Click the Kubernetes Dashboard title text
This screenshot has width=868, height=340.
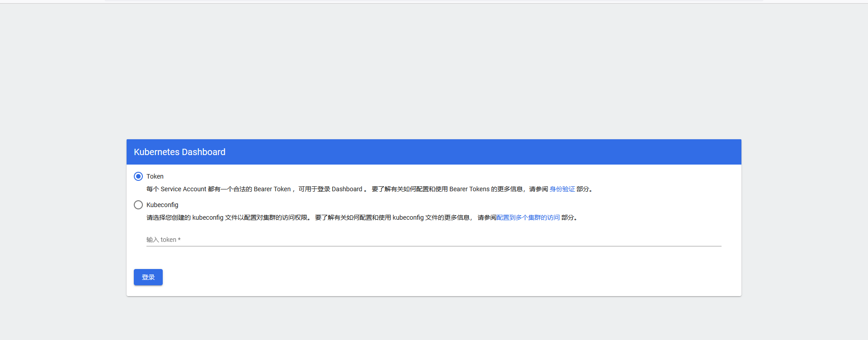pos(179,152)
